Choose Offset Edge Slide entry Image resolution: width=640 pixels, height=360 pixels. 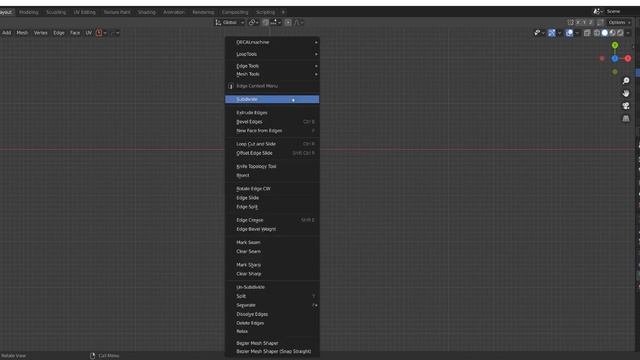tap(272, 153)
